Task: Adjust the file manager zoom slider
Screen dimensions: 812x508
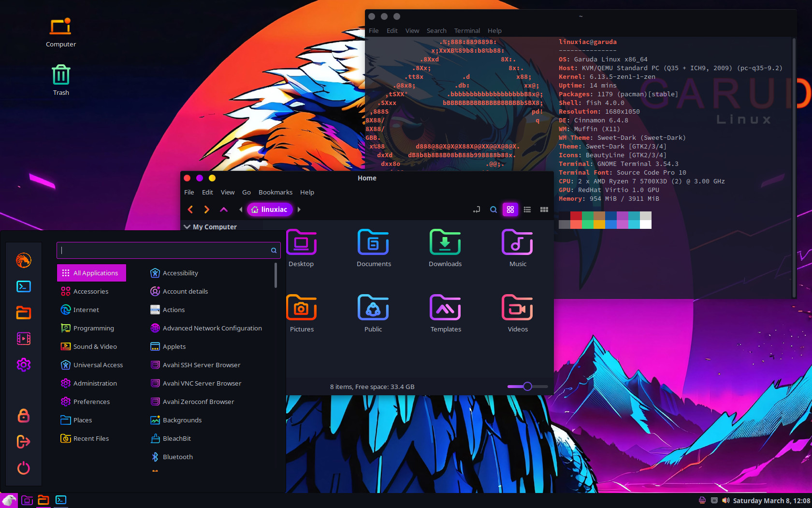Action: point(527,387)
